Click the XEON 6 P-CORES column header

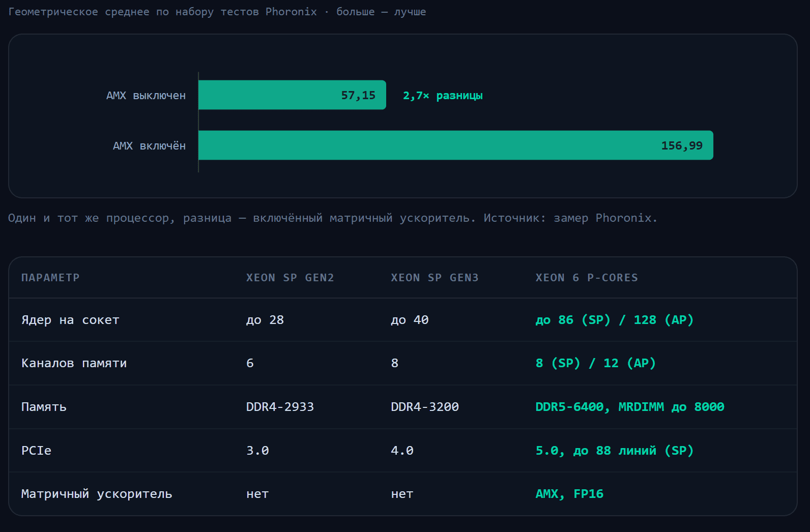pyautogui.click(x=587, y=278)
